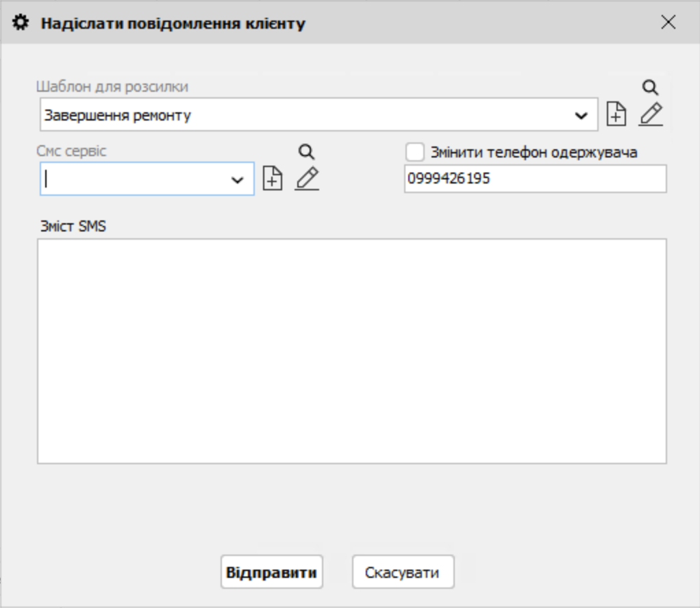The width and height of the screenshot is (700, 608).
Task: Add a new SMS service
Action: pos(273,179)
